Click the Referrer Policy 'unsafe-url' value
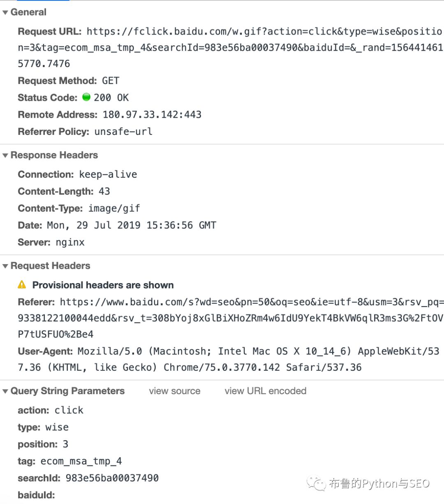Viewport: 444px width, 504px height. [123, 132]
